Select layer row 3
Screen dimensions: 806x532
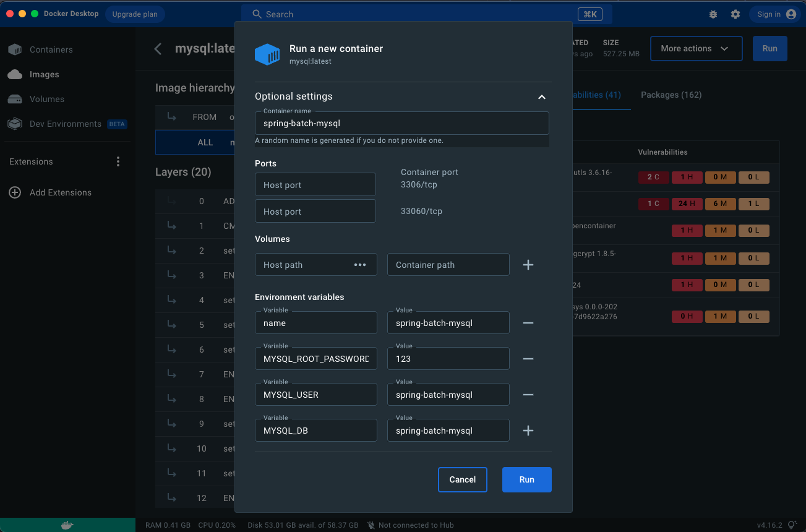195,275
